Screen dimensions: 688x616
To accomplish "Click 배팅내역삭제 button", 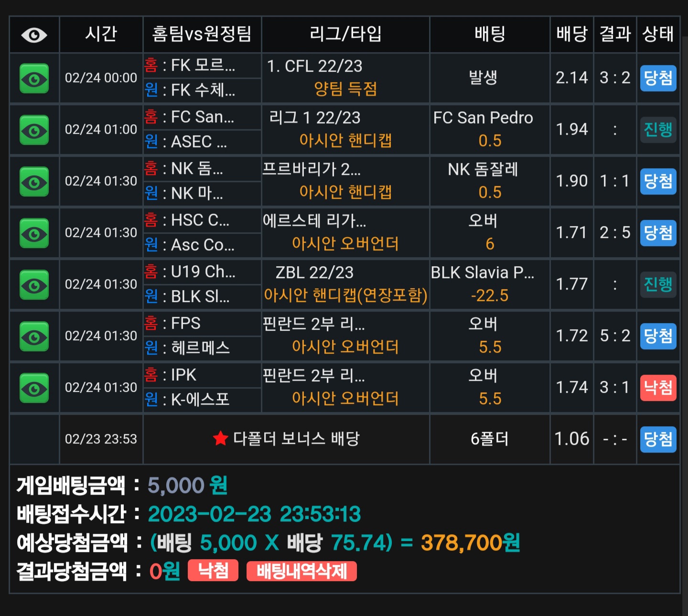I will 301,571.
